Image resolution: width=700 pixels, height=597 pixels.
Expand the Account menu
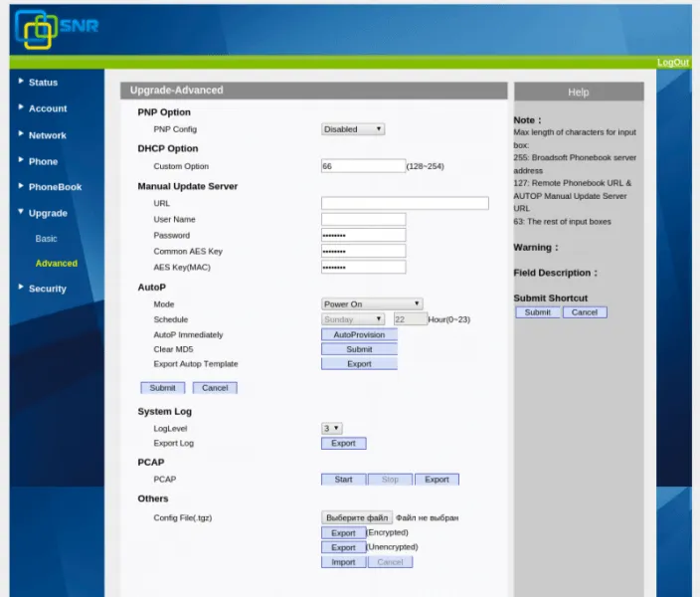point(48,108)
